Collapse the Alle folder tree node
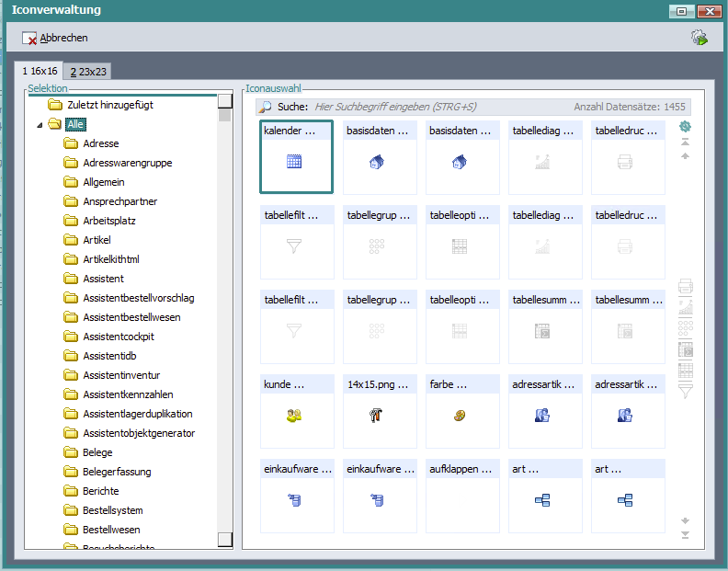This screenshot has width=728, height=571. coord(40,124)
